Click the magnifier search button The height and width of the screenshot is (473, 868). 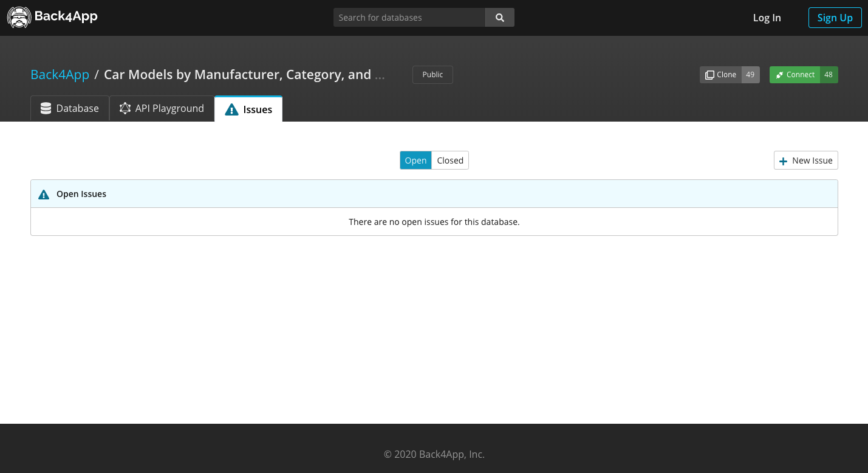[500, 18]
